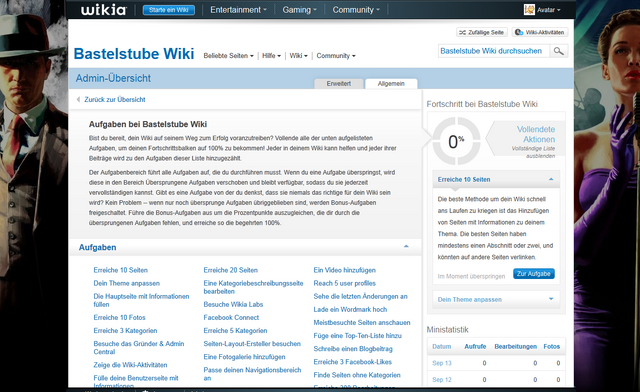Click the back arrow beside Zurück zur Übersicht
The image size is (640, 392).
pyautogui.click(x=78, y=99)
